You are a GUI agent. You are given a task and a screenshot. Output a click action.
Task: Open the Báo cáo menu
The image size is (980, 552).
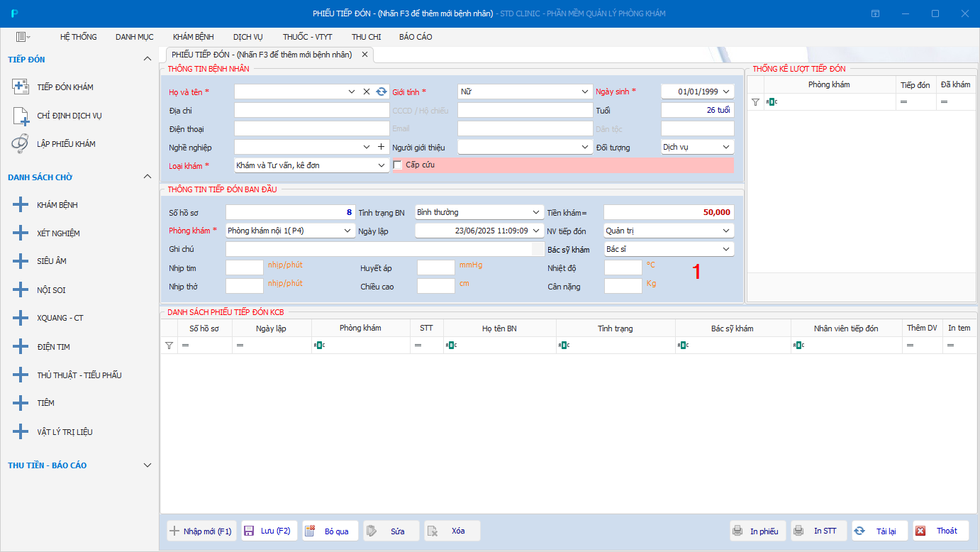[x=416, y=37]
